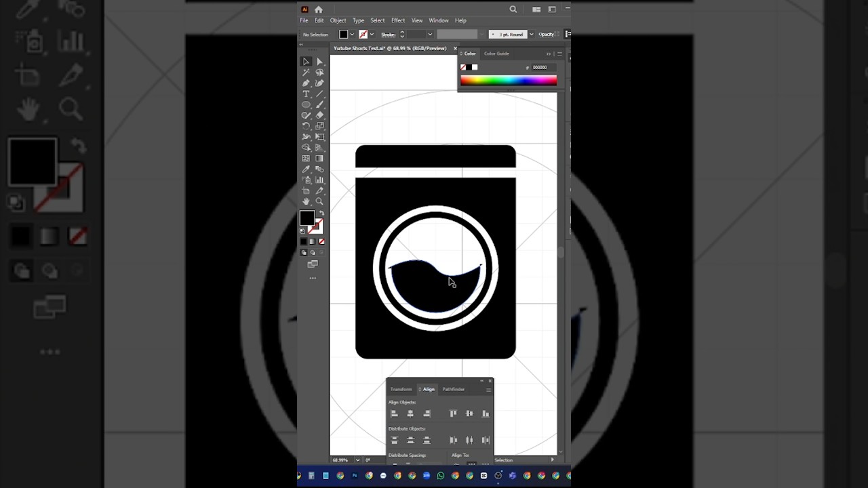Viewport: 868px width, 488px height.
Task: Select the Eyedropper tool
Action: pyautogui.click(x=306, y=169)
